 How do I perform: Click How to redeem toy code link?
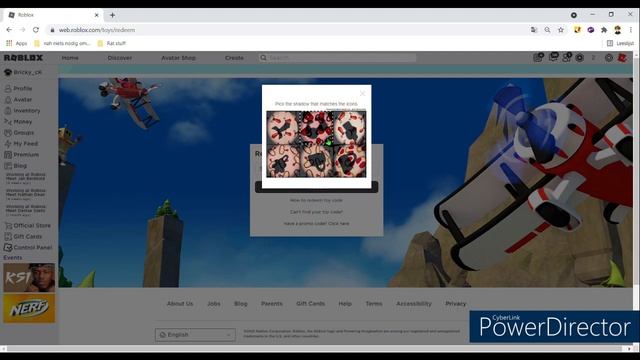pyautogui.click(x=316, y=200)
